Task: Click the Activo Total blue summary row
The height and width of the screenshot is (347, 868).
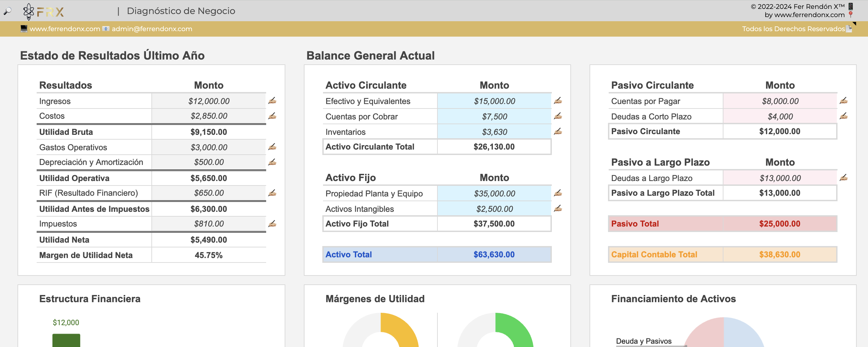Action: pyautogui.click(x=437, y=255)
